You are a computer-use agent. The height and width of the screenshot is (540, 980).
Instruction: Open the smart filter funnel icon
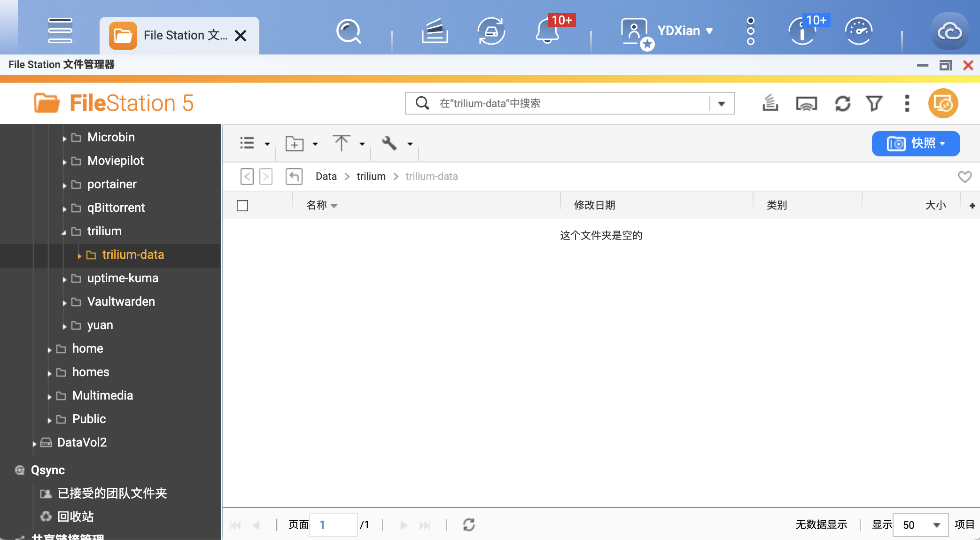click(874, 103)
